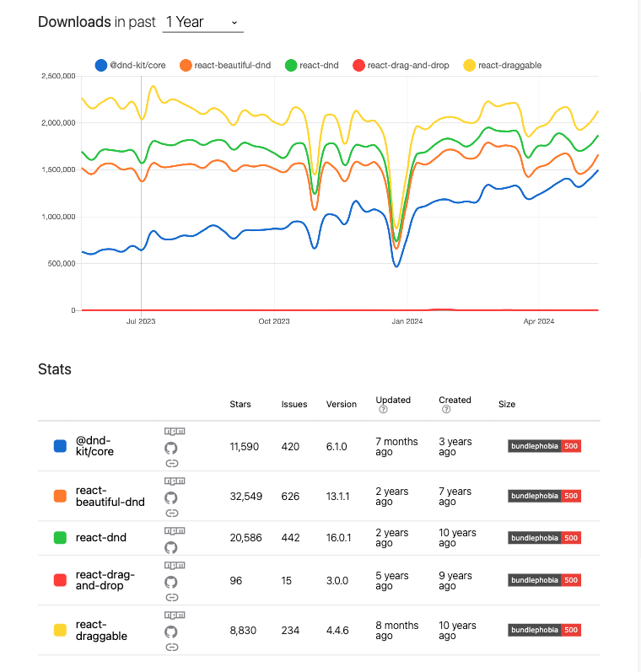Viewport: 641px width, 672px height.
Task: Open the npm icon for react-draggable
Action: click(175, 615)
